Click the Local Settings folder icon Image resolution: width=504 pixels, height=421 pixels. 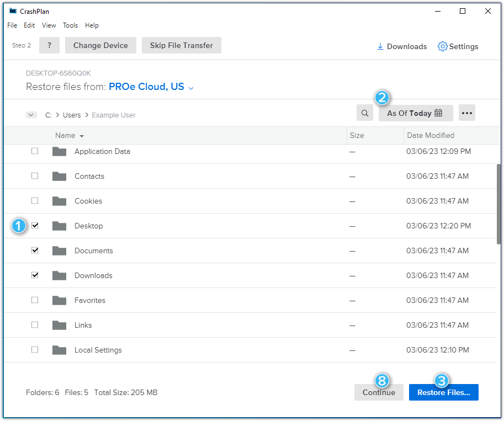[60, 350]
